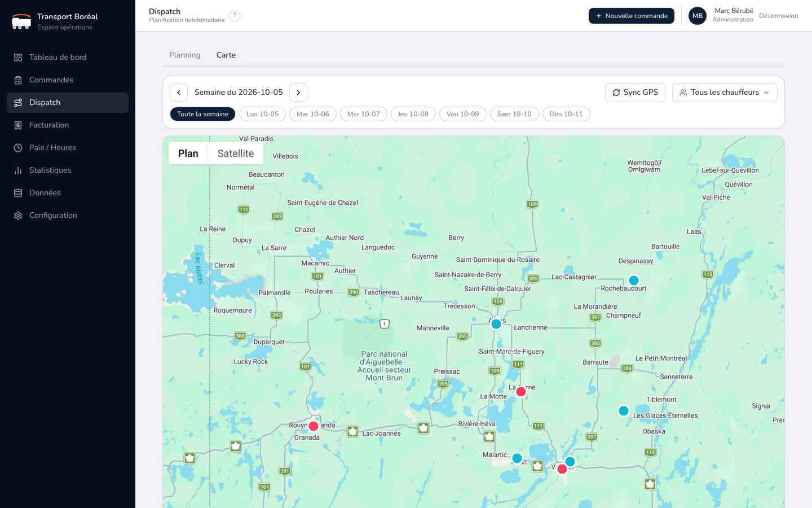Click Semaine du 2026-10-05 label
Viewport: 812px width, 508px height.
(239, 93)
